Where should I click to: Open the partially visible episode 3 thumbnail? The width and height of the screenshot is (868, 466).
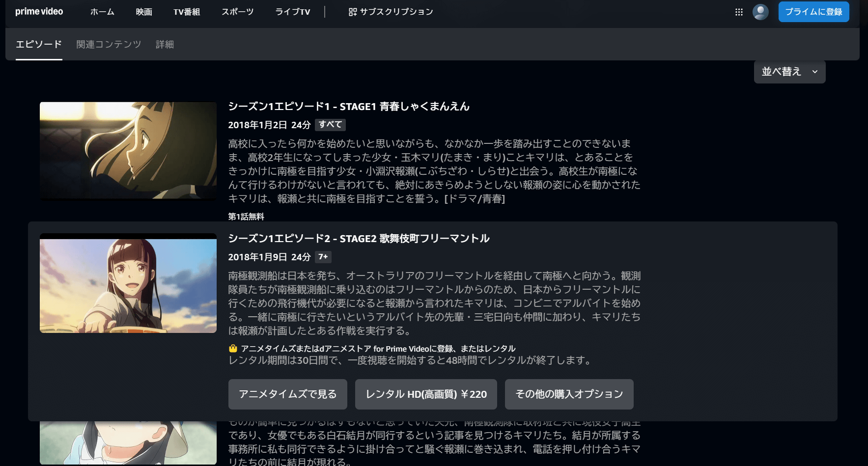coord(128,442)
